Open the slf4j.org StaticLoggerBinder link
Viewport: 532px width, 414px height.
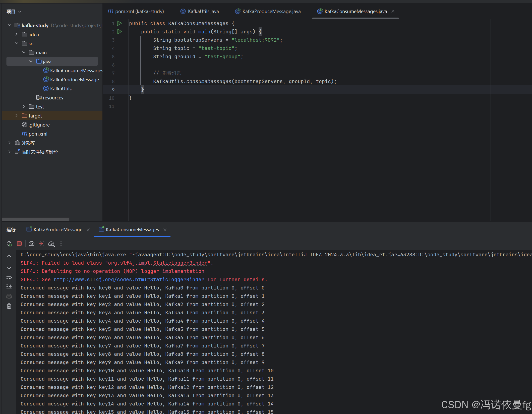click(x=129, y=279)
